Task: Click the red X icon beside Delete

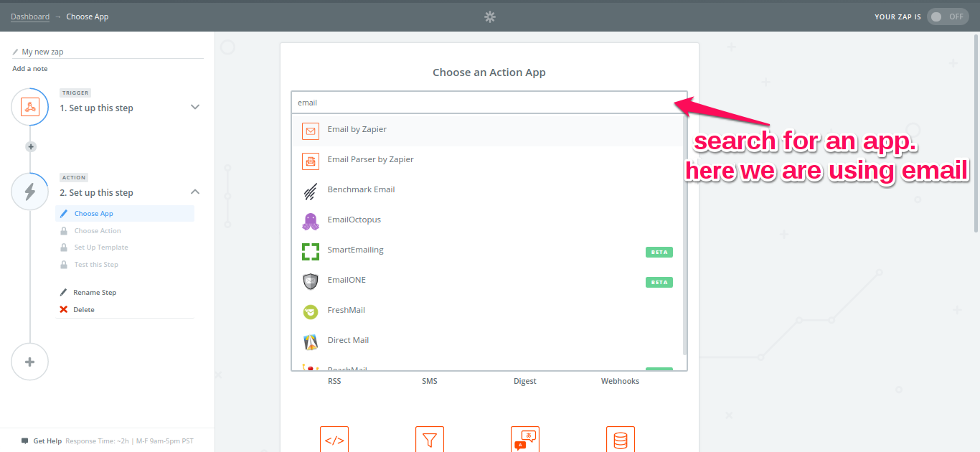Action: pos(64,310)
